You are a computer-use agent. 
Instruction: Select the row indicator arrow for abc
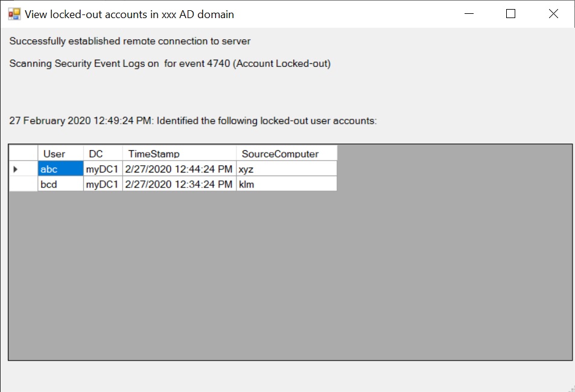[16, 169]
